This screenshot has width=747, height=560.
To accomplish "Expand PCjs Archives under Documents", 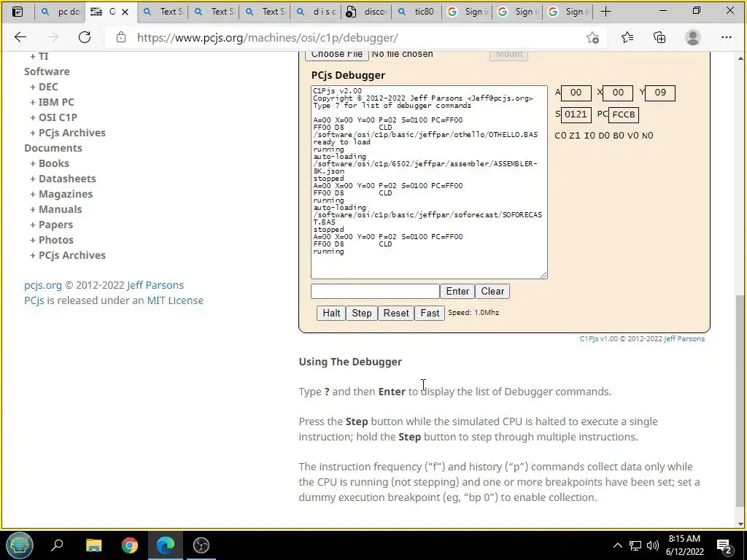I will [68, 254].
